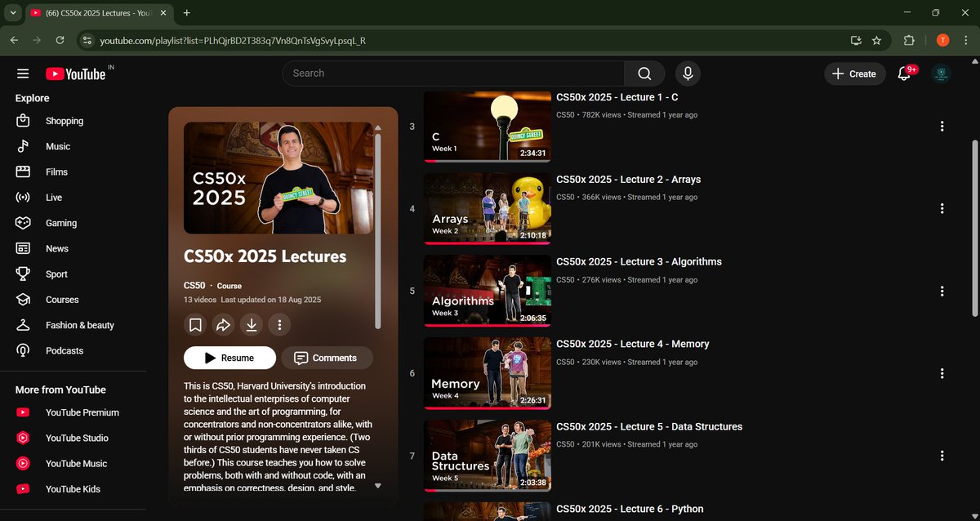Screen dimensions: 980x521
Task: Open video title Lecture 6 - Python
Action: pyautogui.click(x=630, y=509)
